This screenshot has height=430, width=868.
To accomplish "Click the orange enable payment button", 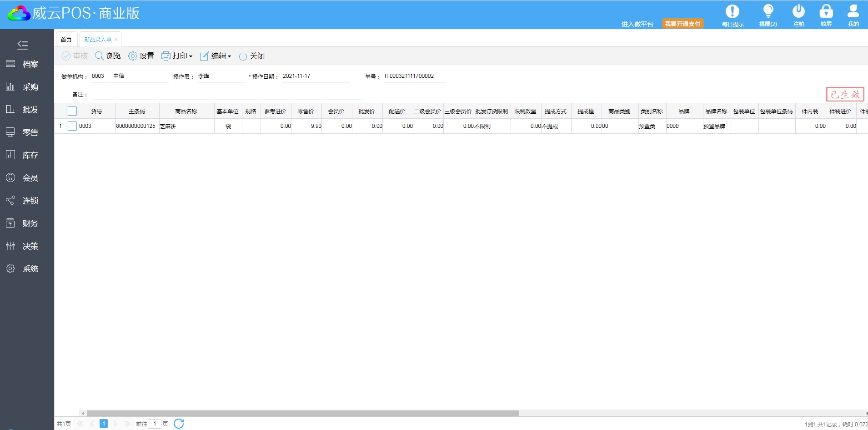I will coord(682,24).
